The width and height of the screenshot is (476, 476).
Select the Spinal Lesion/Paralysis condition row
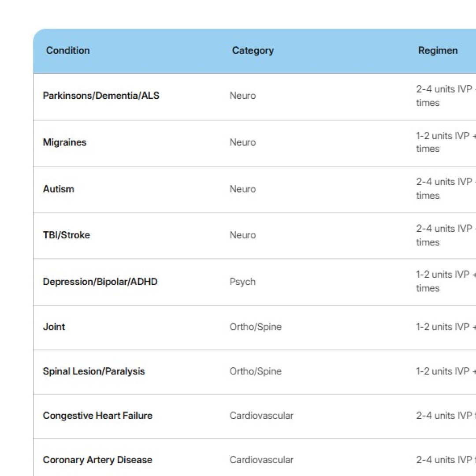tap(94, 371)
